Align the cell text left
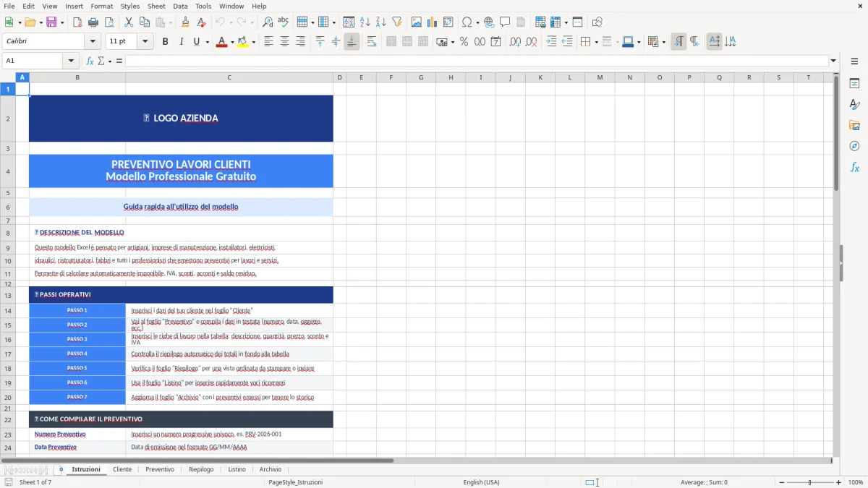 [x=268, y=42]
